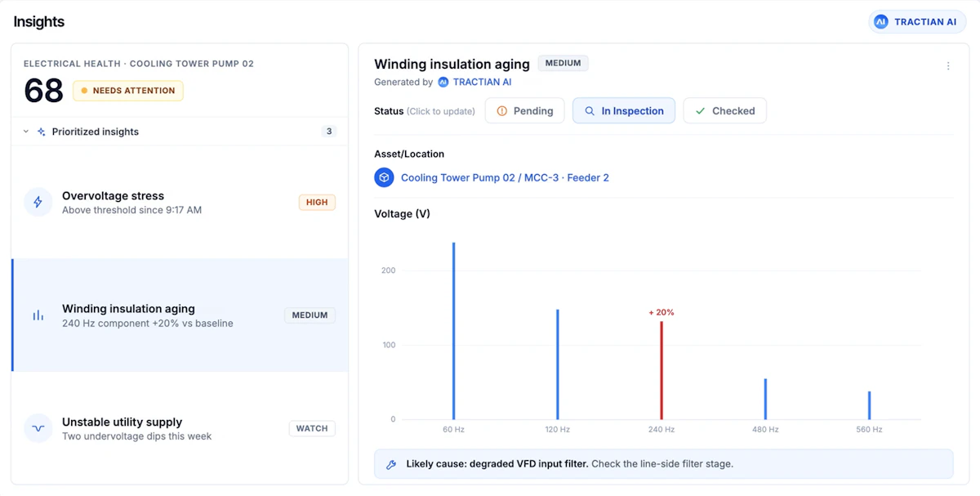Viewport: 980px width, 496px height.
Task: Collapse the Prioritized insights chevron
Action: pyautogui.click(x=25, y=132)
